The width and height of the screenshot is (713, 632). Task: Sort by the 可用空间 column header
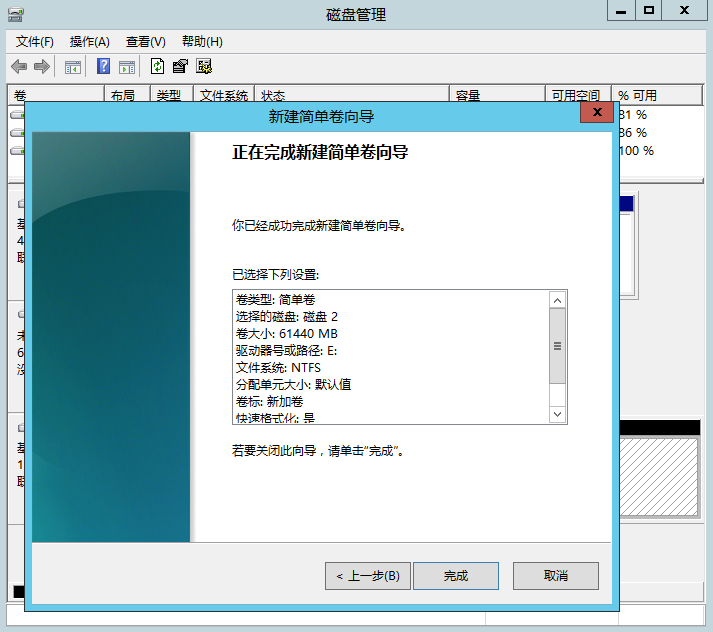pos(578,95)
